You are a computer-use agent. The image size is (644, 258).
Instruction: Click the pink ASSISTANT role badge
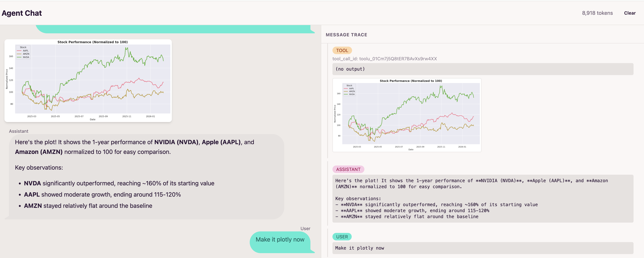click(348, 169)
